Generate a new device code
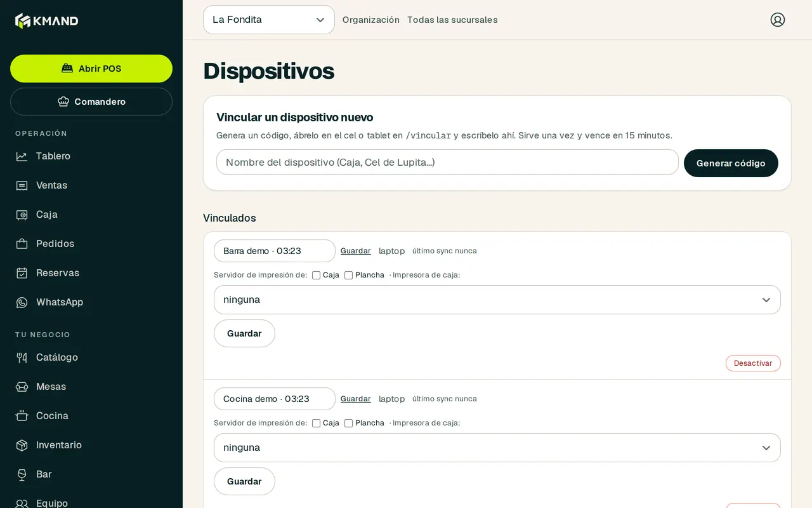Image resolution: width=812 pixels, height=508 pixels. [731, 163]
